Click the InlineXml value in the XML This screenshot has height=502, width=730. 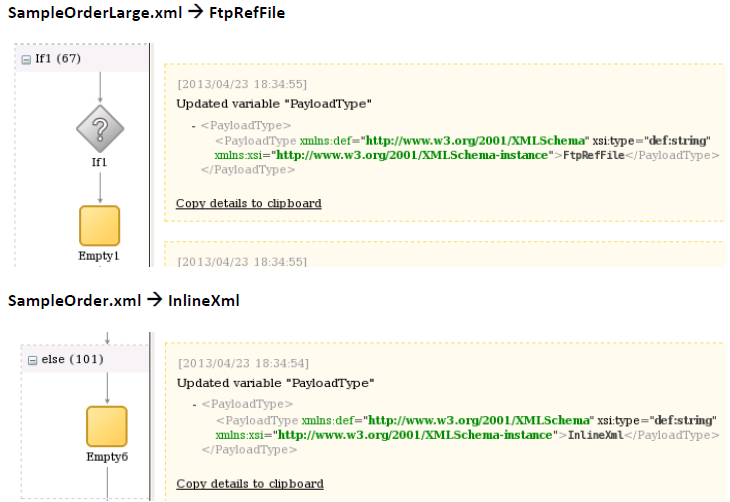click(x=594, y=435)
